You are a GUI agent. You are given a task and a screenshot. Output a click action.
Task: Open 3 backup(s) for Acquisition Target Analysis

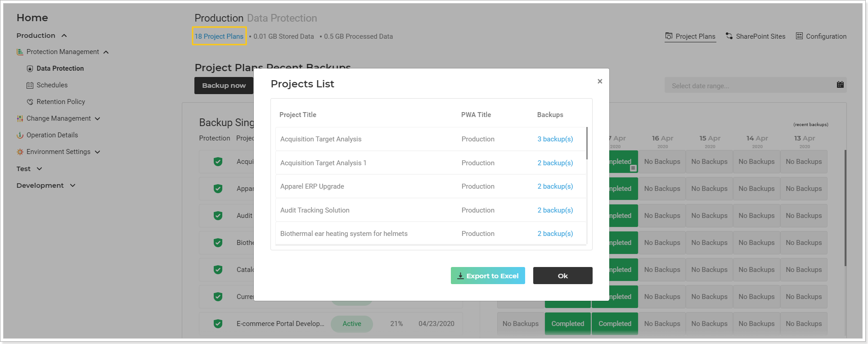pyautogui.click(x=555, y=139)
